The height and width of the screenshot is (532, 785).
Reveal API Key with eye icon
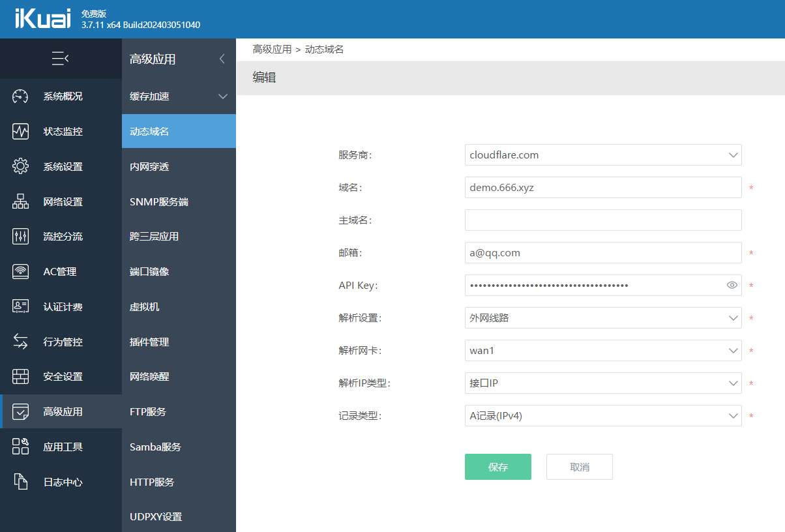coord(732,285)
